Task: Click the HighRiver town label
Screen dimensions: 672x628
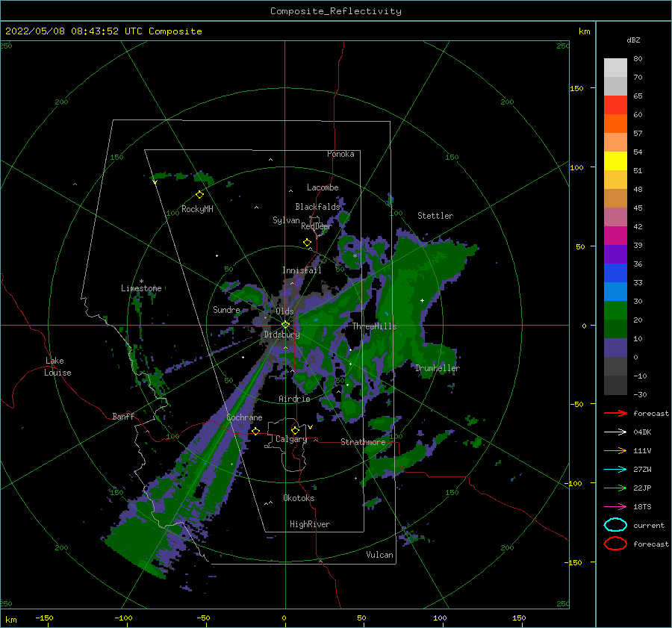Action: pos(310,524)
